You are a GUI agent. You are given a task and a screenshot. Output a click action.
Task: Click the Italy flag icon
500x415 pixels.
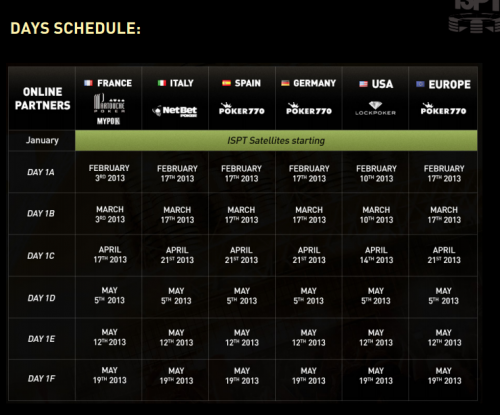[x=162, y=83]
